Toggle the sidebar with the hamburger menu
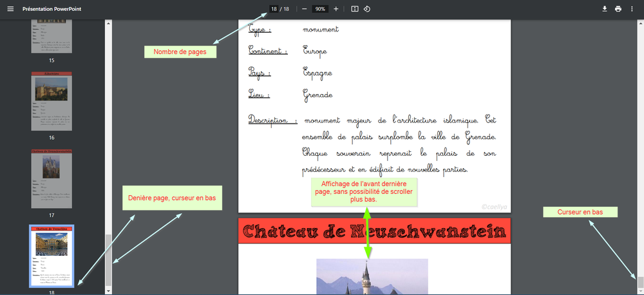The height and width of the screenshot is (295, 644). pyautogui.click(x=10, y=9)
